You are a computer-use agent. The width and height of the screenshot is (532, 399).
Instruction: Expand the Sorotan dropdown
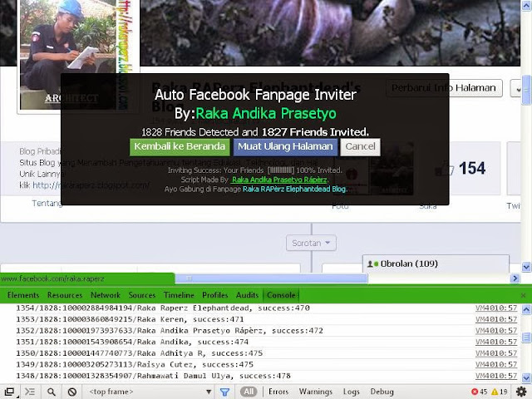pos(311,243)
